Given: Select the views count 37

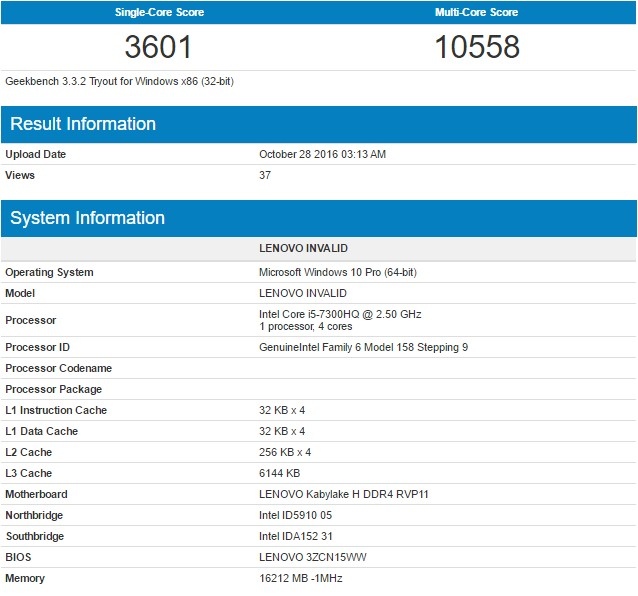Looking at the screenshot, I should [x=265, y=175].
